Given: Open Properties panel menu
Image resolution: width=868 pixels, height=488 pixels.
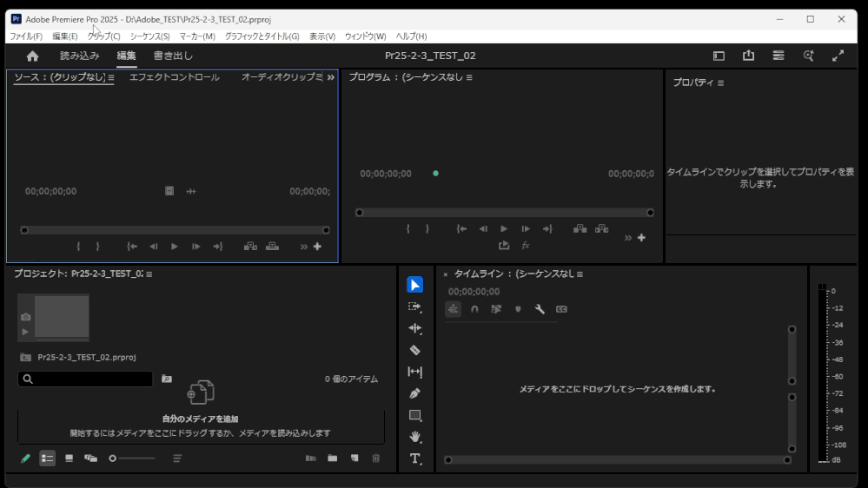Looking at the screenshot, I should pos(720,83).
